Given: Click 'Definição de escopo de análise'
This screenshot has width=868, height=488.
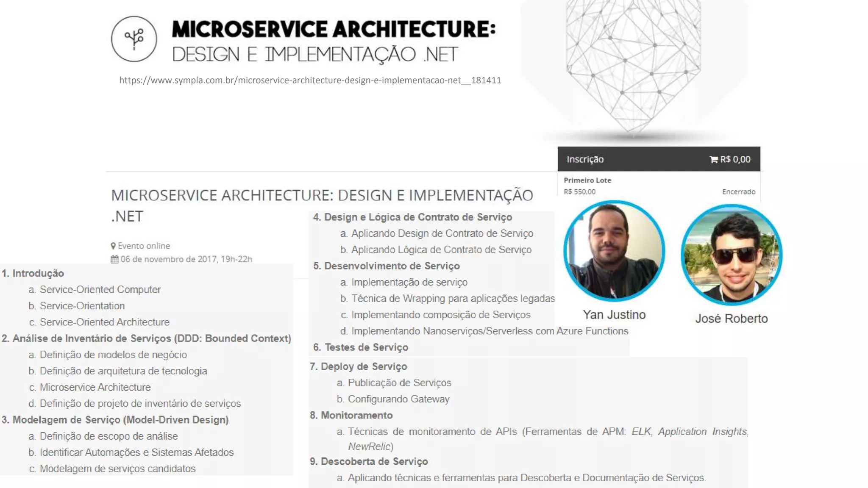Looking at the screenshot, I should (108, 436).
